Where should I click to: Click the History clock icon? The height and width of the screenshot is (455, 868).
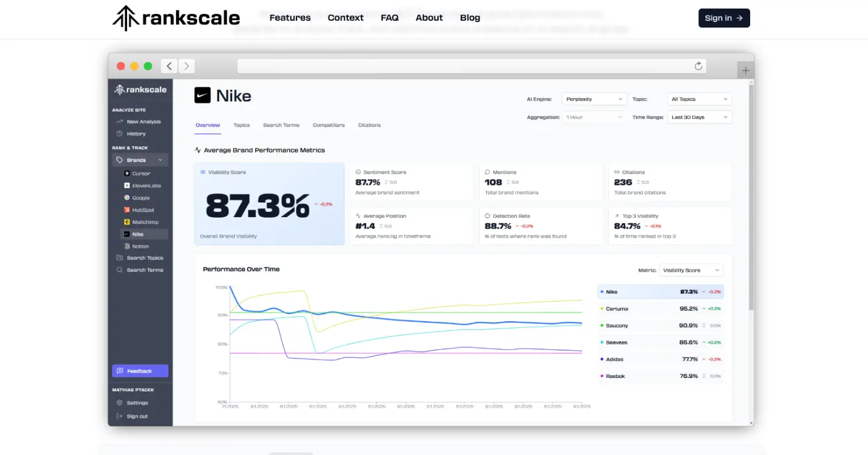tap(120, 134)
